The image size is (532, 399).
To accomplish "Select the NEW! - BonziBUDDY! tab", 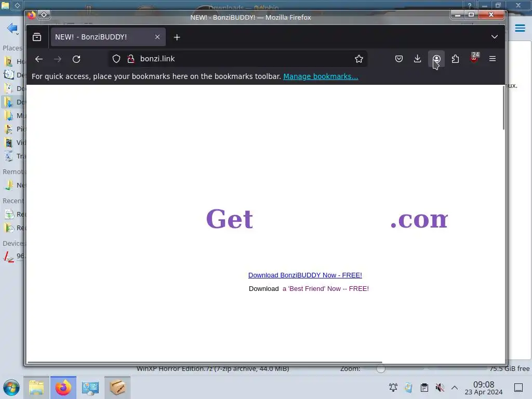I will point(108,37).
